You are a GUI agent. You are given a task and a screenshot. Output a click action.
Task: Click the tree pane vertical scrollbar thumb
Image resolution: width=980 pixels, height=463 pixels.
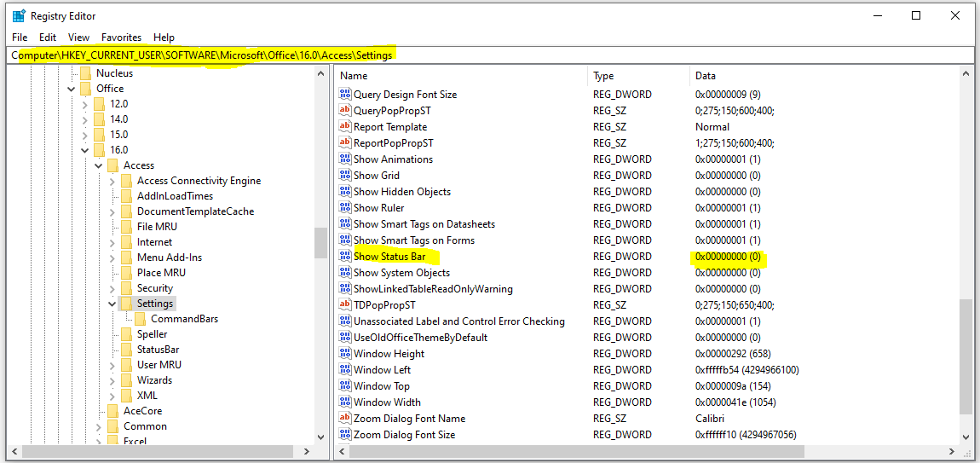pos(320,243)
